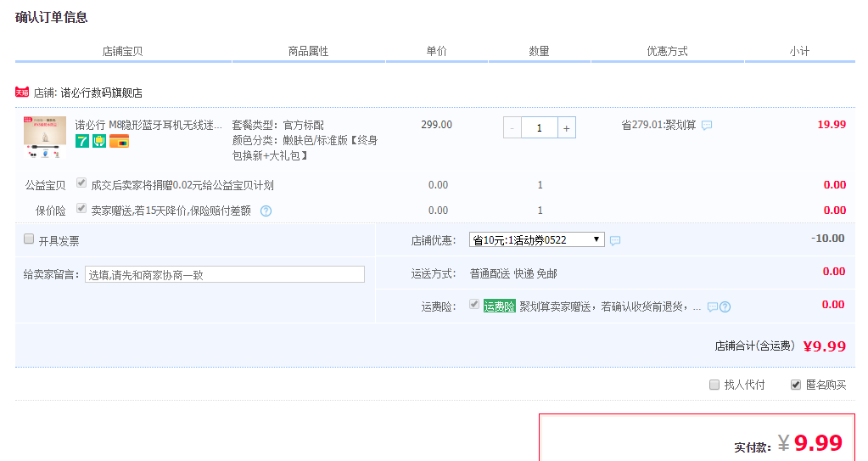Click the help icon beside 保价险

point(266,211)
